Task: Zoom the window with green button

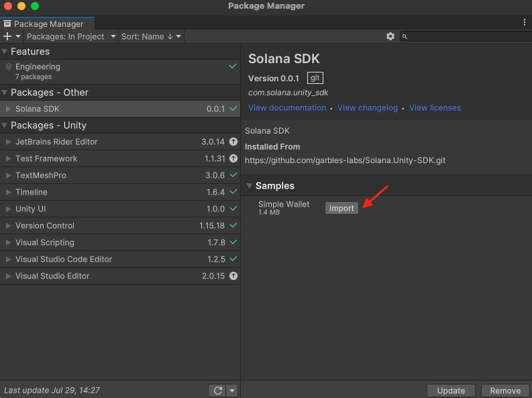Action: click(x=35, y=6)
